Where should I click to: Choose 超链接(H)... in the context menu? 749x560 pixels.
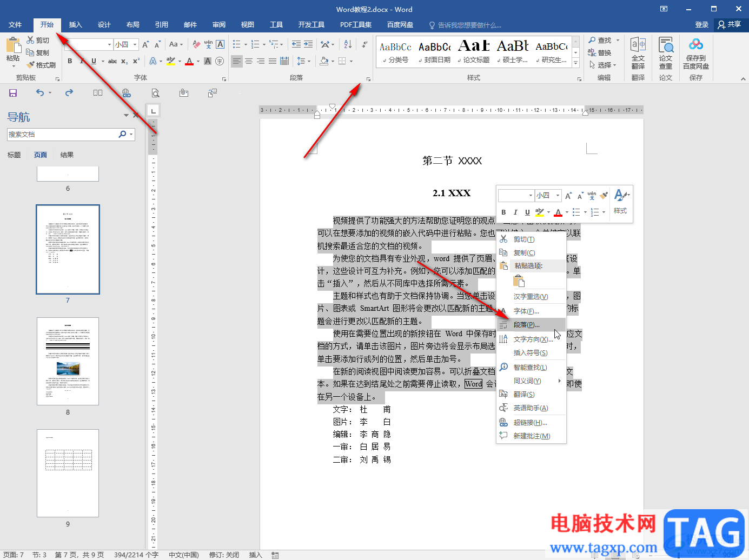pyautogui.click(x=531, y=423)
